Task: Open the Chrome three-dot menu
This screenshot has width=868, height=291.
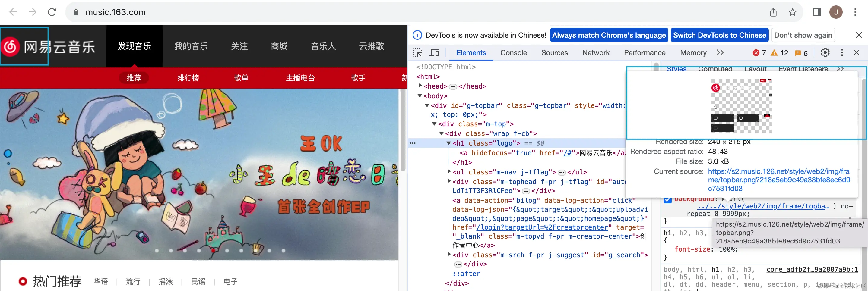Action: tap(855, 12)
